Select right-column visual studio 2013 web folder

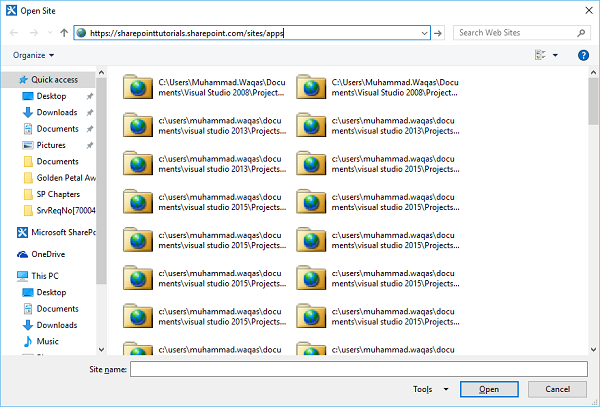(377, 125)
